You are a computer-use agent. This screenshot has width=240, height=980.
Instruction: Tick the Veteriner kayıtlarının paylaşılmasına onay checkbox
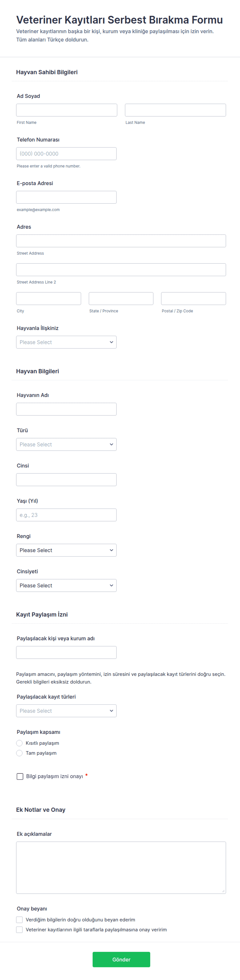(19, 929)
